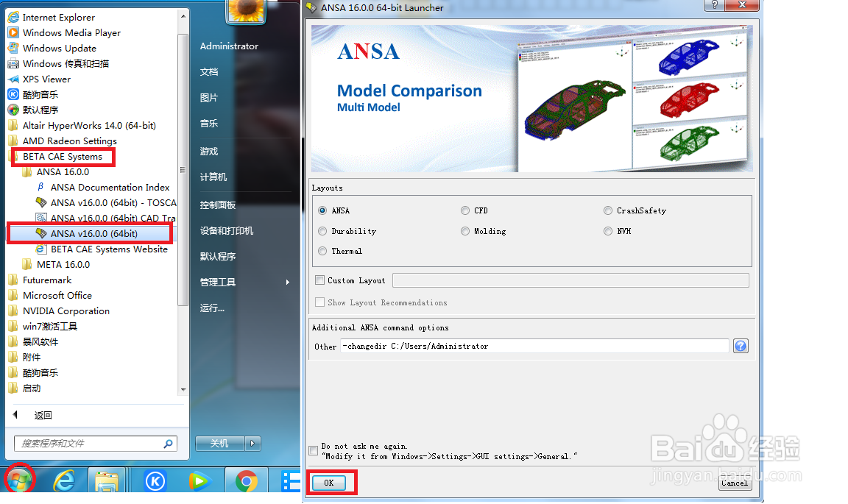The image size is (848, 504).
Task: Select the Thermal layout option
Action: 323,251
